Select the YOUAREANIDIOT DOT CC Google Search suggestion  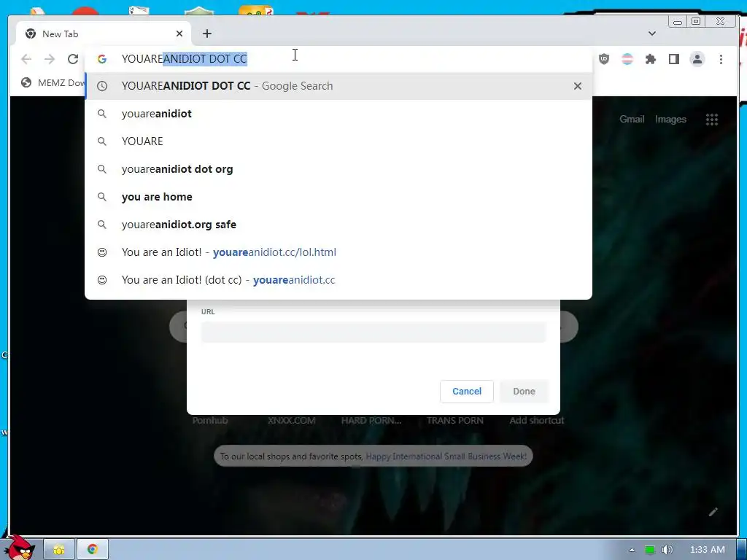point(338,86)
